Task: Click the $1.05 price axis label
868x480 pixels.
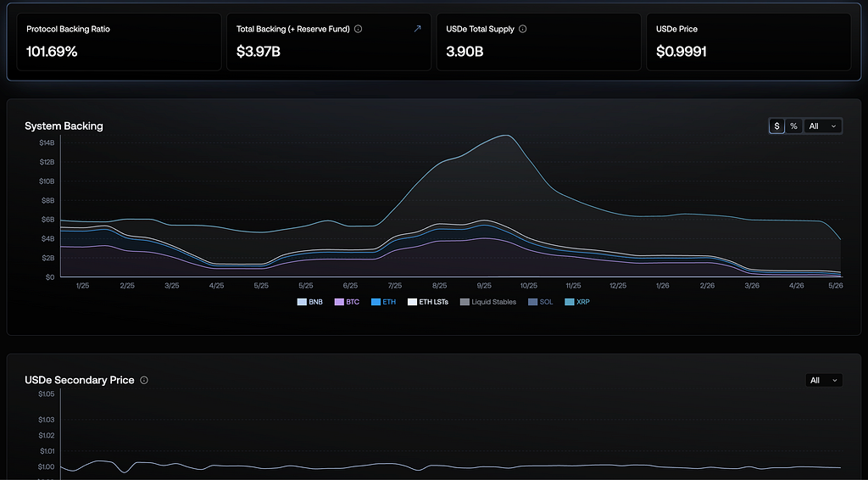Action: pyautogui.click(x=46, y=394)
